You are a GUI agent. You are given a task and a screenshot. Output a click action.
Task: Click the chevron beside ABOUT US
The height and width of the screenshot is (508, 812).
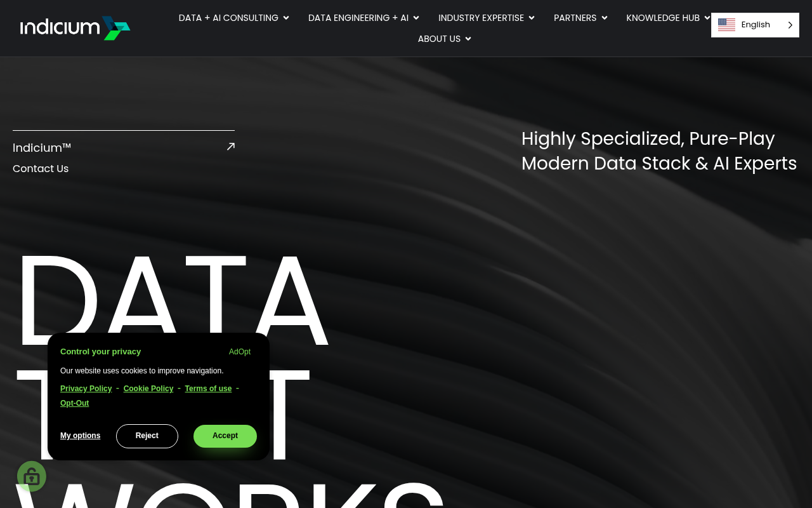468,39
